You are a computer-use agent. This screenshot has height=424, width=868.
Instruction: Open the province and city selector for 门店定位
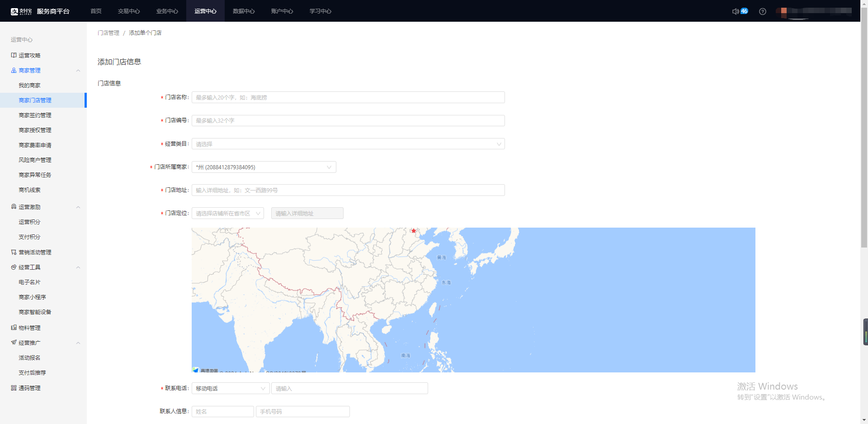(228, 213)
